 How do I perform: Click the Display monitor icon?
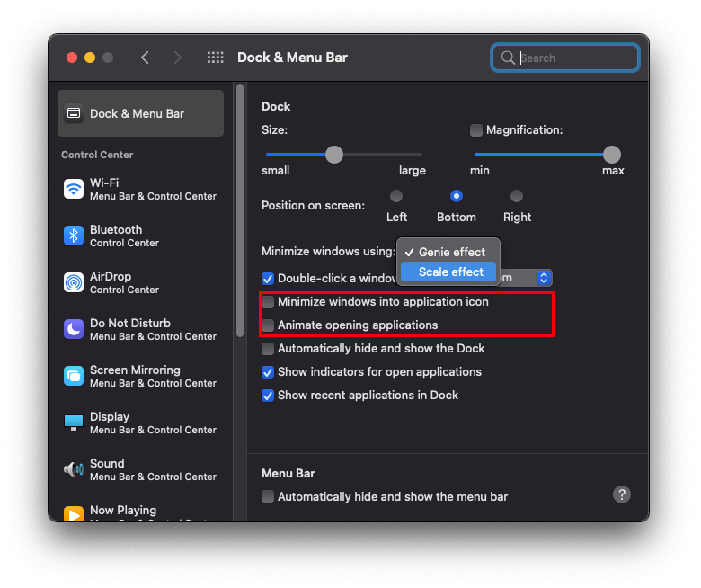[x=74, y=423]
